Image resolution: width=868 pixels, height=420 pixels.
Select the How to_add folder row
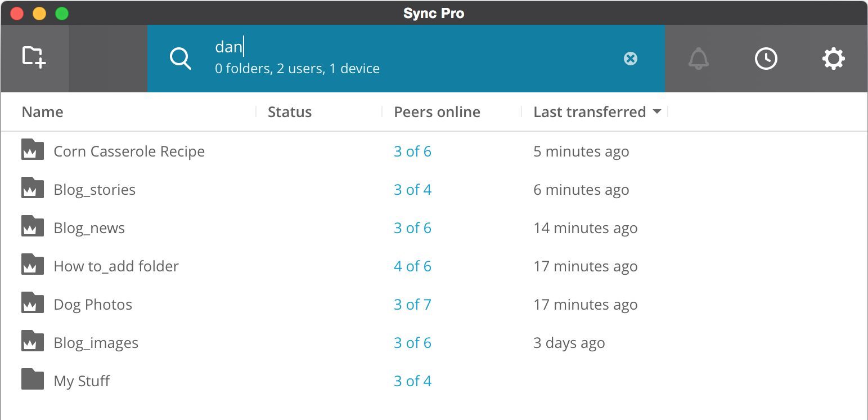(116, 266)
